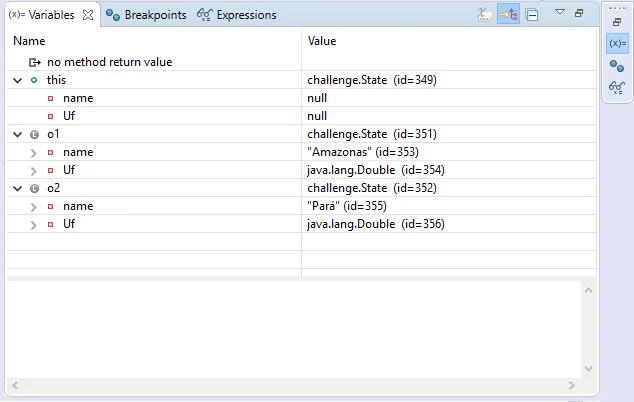Expand the name field under o1
The image size is (634, 402).
[x=34, y=152]
